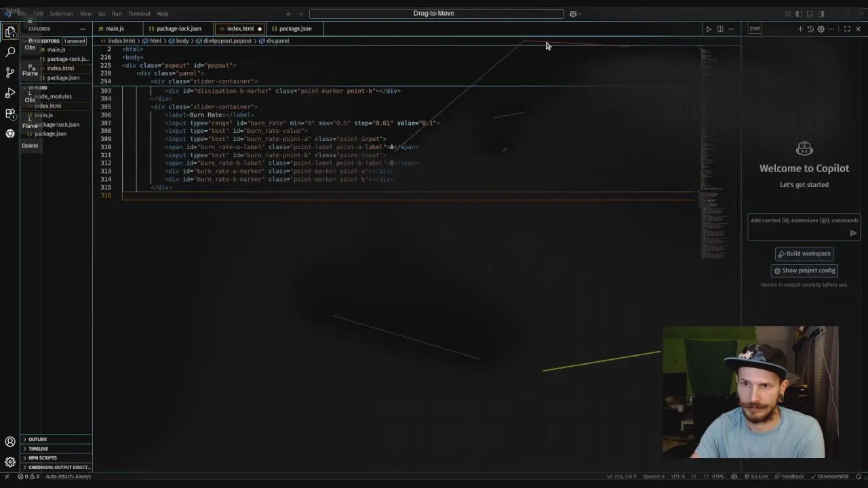The image size is (868, 488).
Task: Click the Explorer more actions ellipsis
Action: [83, 29]
